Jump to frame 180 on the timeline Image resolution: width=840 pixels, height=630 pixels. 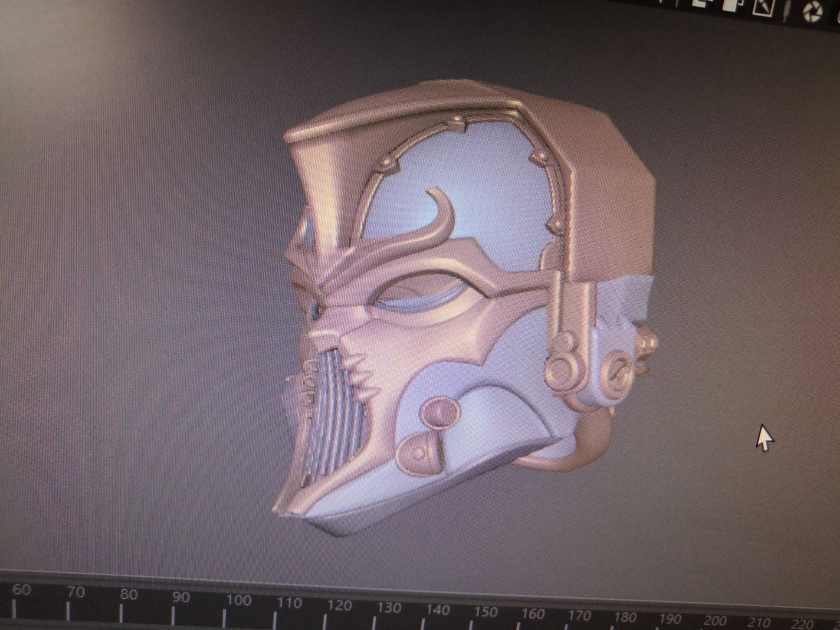(x=624, y=618)
